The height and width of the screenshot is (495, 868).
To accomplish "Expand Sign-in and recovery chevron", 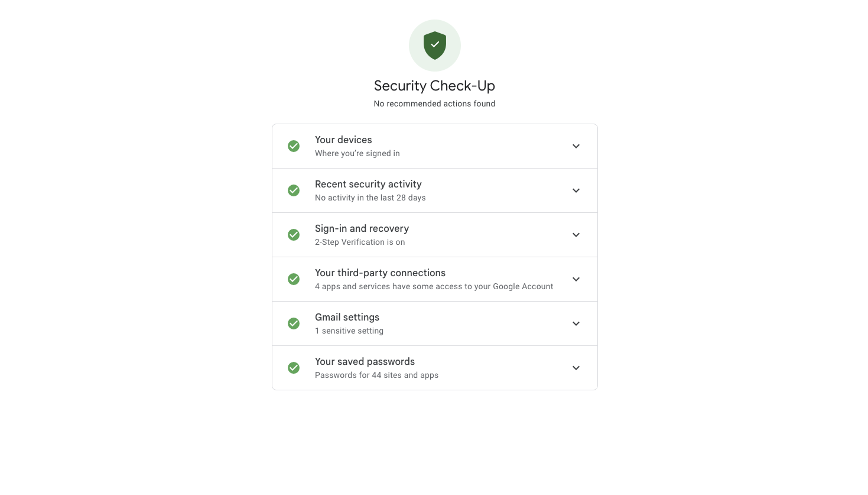I will (x=576, y=235).
